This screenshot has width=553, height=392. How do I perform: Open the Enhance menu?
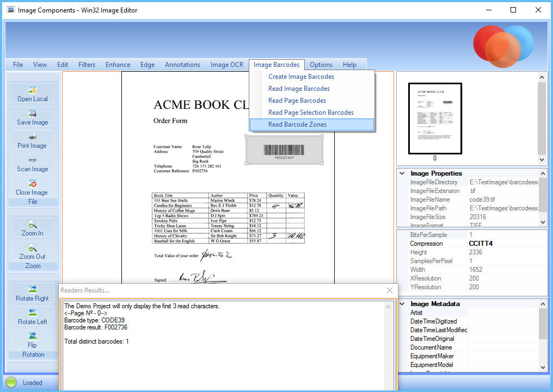pos(118,65)
